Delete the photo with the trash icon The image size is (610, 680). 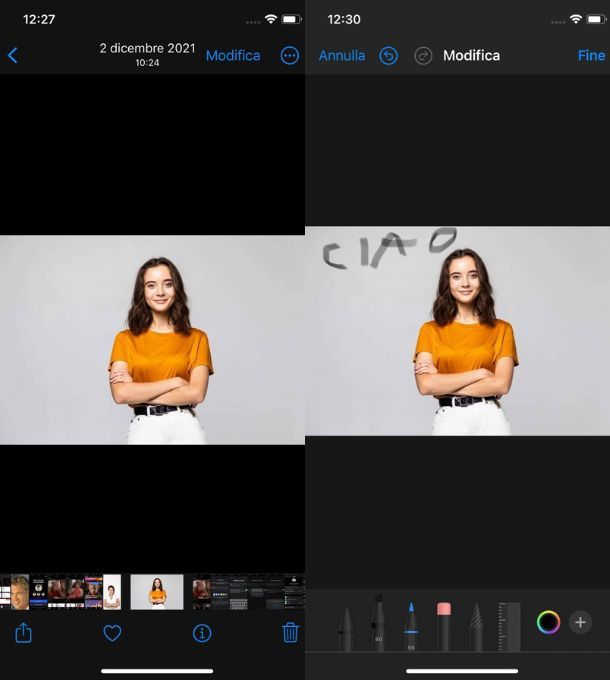(x=290, y=632)
